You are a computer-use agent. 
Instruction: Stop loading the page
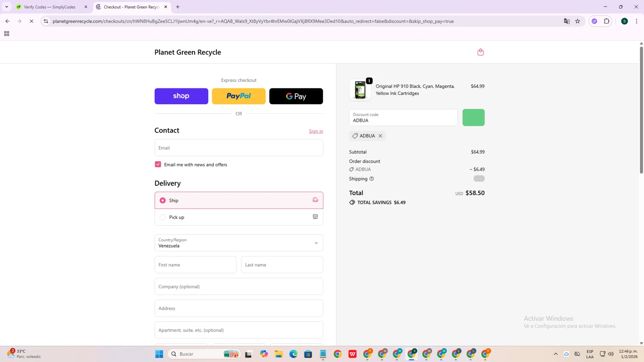tap(31, 21)
